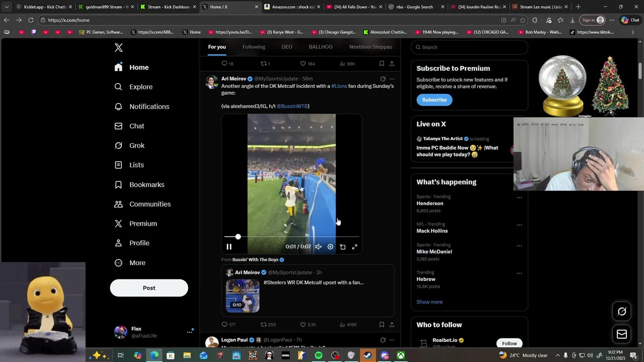The width and height of the screenshot is (644, 362).
Task: Open Steam from the taskbar
Action: pos(368,355)
